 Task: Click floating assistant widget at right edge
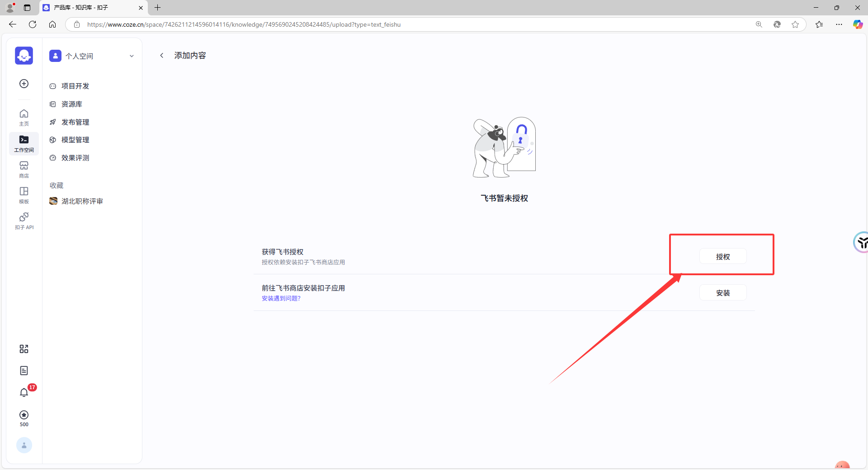[x=861, y=243]
